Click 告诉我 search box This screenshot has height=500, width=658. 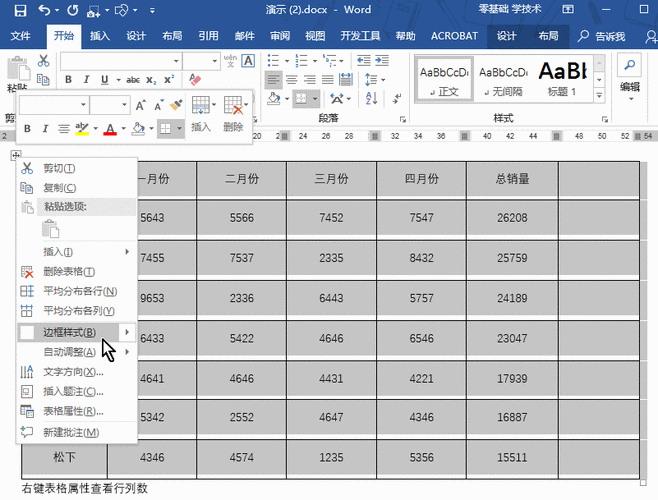point(602,37)
